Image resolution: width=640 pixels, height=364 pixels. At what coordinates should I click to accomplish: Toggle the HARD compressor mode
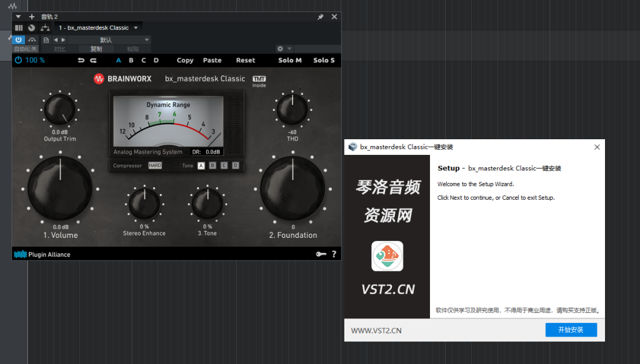(x=156, y=165)
